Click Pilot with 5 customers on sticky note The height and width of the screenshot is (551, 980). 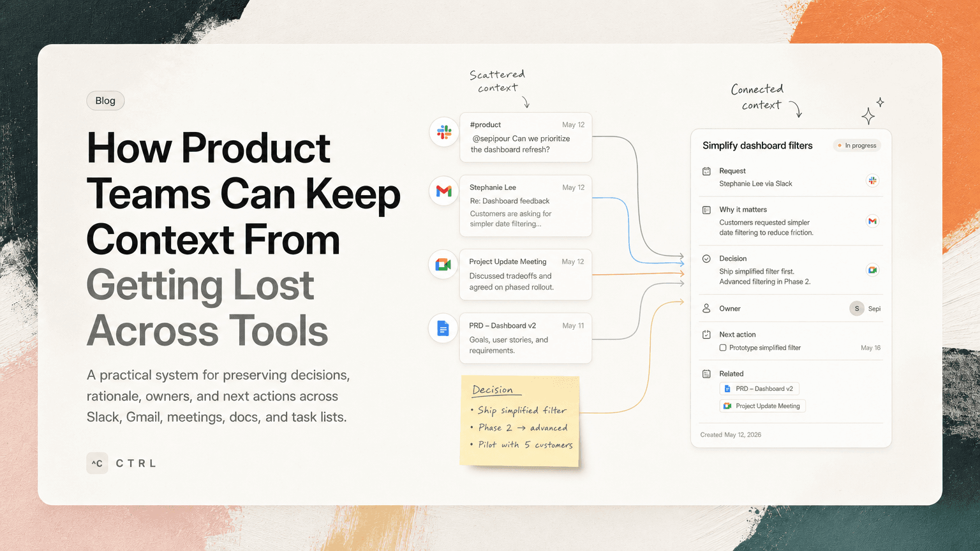pos(526,444)
